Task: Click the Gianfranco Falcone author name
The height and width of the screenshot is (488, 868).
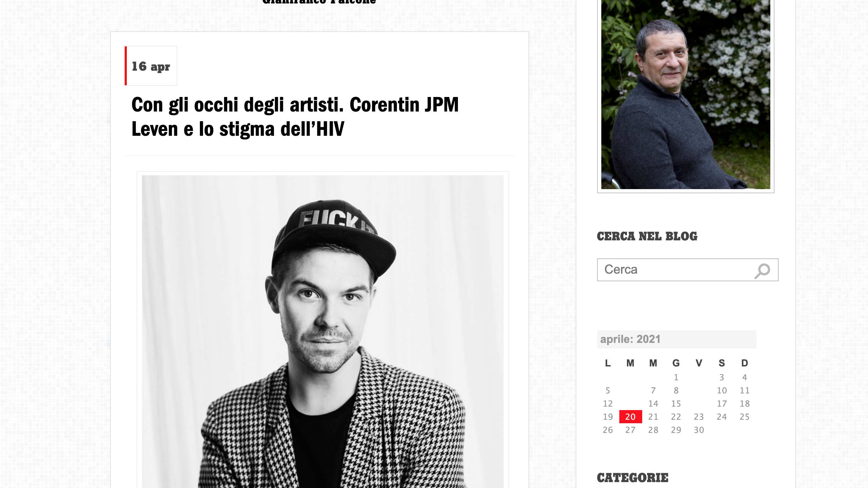Action: [319, 2]
